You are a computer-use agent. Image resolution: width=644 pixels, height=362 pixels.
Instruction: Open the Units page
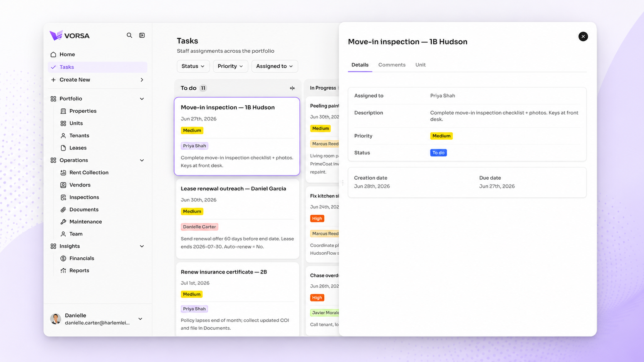76,123
